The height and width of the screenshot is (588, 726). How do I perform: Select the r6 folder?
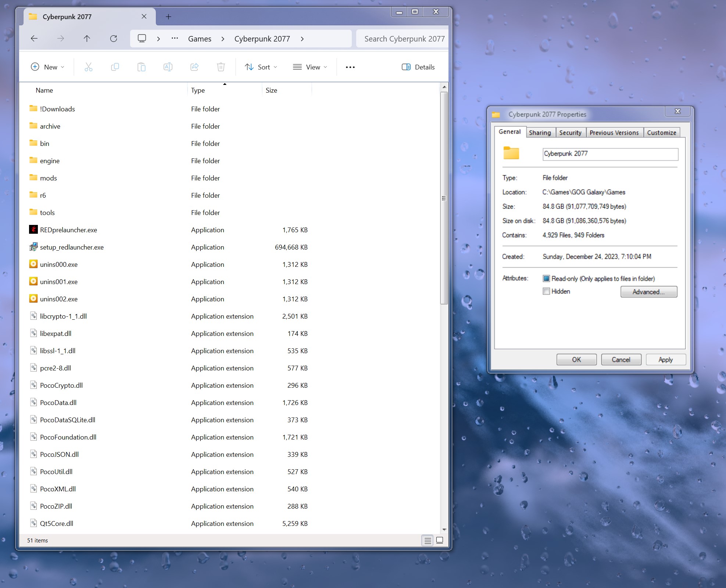(43, 195)
